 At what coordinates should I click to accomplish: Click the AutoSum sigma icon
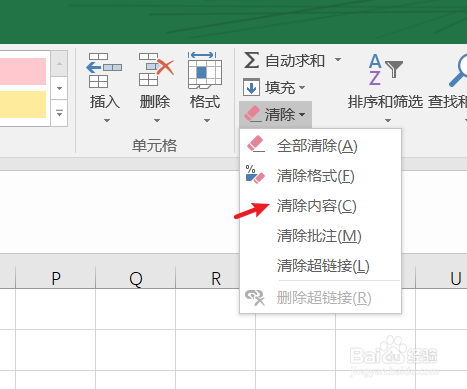coord(252,60)
